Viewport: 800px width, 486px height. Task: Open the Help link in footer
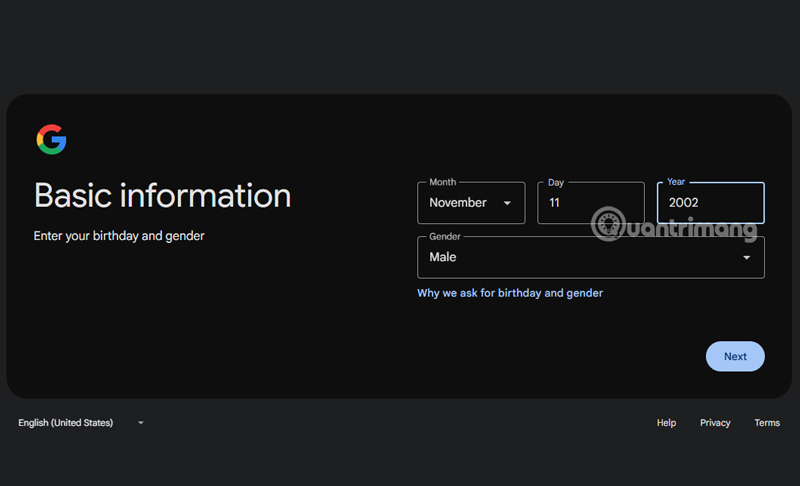[666, 423]
